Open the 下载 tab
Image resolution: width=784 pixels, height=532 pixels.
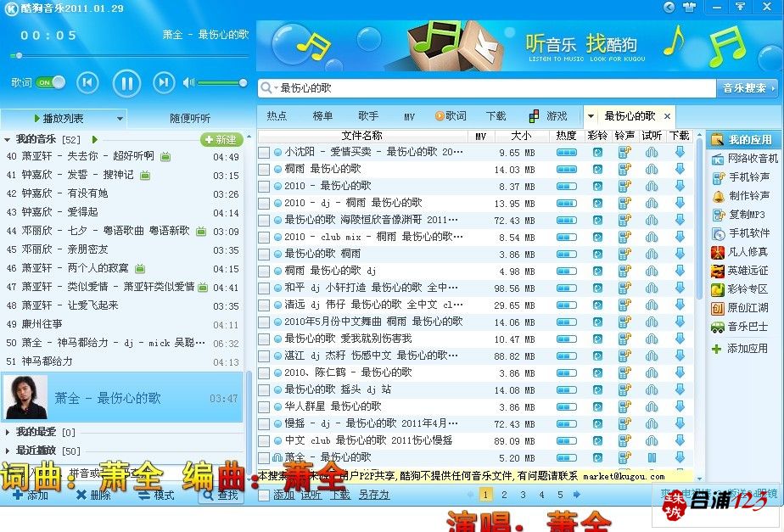tap(496, 116)
